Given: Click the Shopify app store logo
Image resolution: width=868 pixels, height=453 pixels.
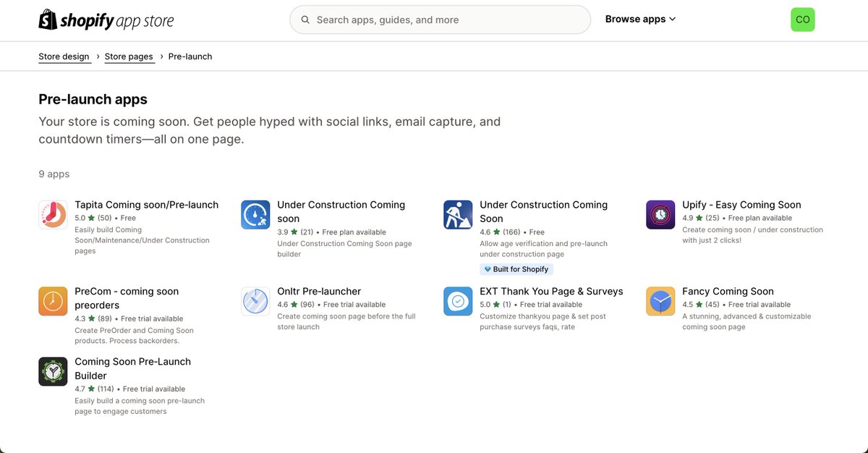Looking at the screenshot, I should (x=106, y=20).
